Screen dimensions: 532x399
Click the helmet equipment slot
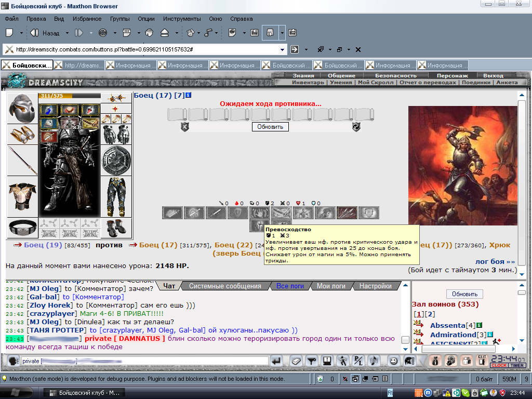[x=22, y=108]
